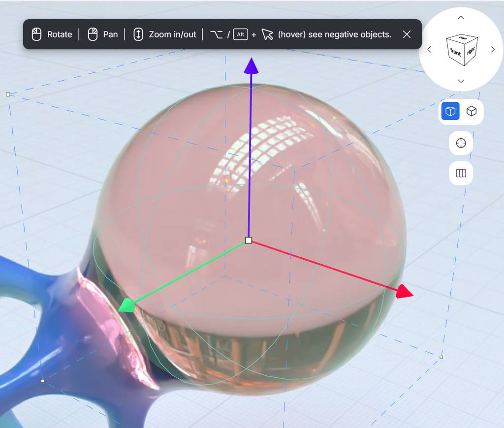The width and height of the screenshot is (504, 428).
Task: Rotate view with the up chevron above cube
Action: pos(461,18)
